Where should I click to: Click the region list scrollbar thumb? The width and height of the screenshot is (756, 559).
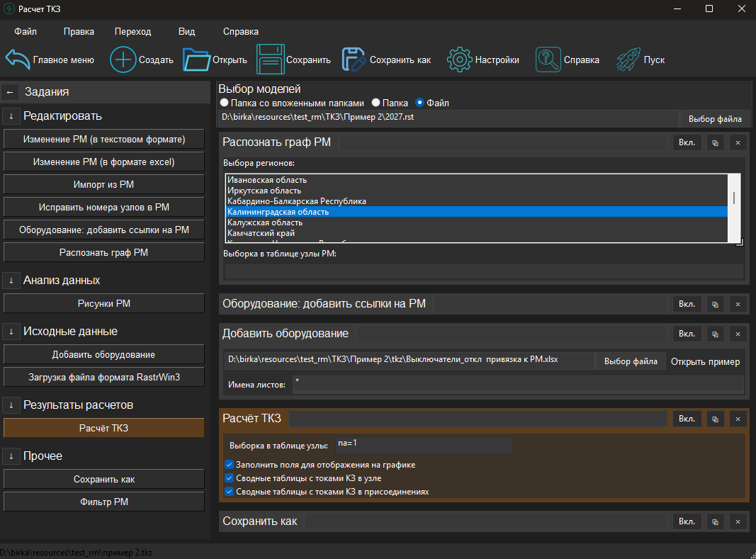[734, 198]
